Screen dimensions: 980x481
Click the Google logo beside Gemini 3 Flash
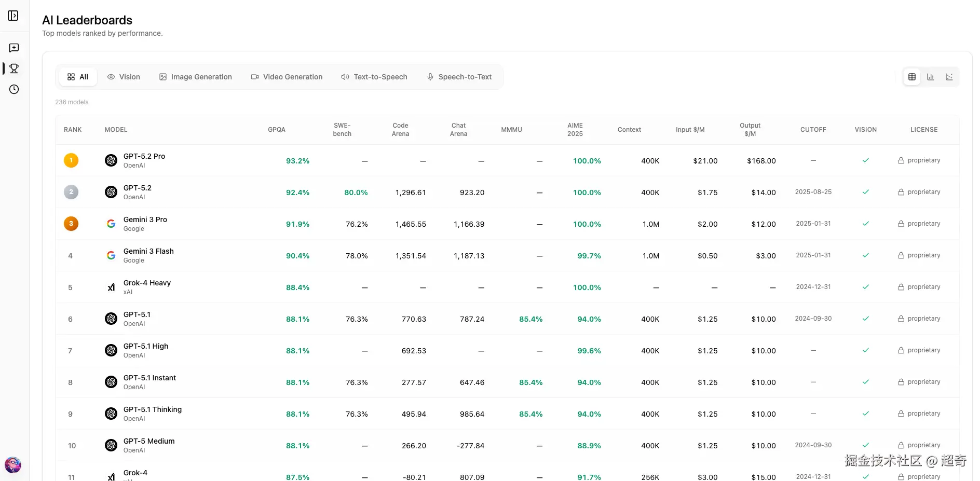(111, 255)
